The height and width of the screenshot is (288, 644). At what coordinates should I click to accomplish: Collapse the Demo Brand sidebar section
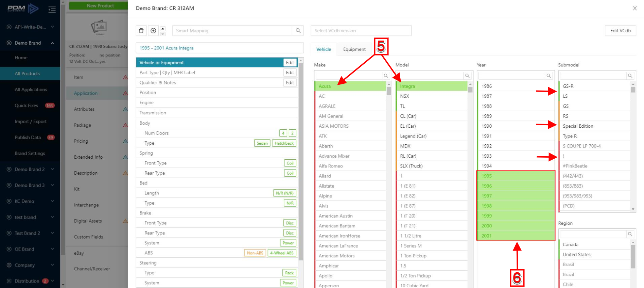pyautogui.click(x=52, y=43)
